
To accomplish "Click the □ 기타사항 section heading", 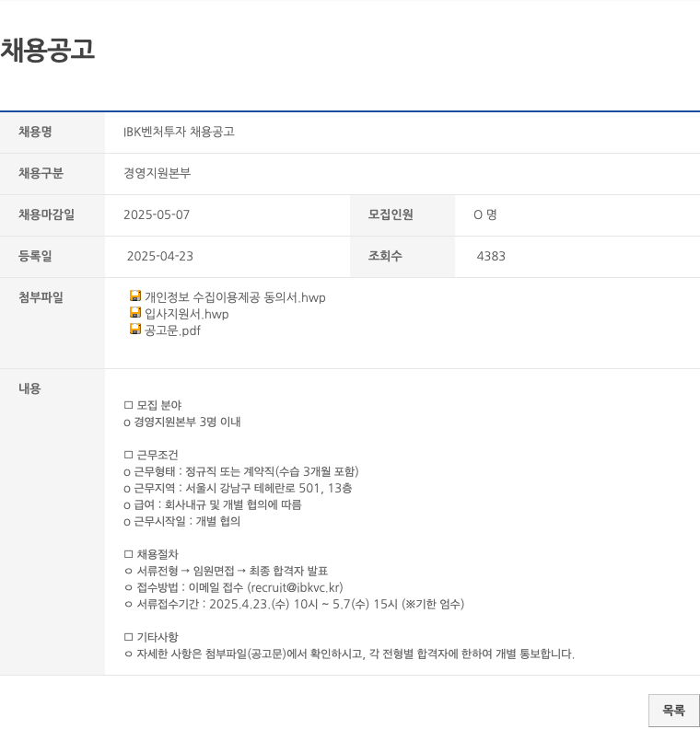I will tap(151, 637).
